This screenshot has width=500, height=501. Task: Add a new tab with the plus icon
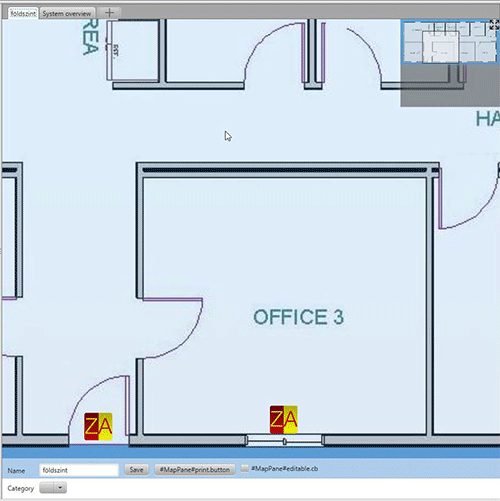(109, 13)
